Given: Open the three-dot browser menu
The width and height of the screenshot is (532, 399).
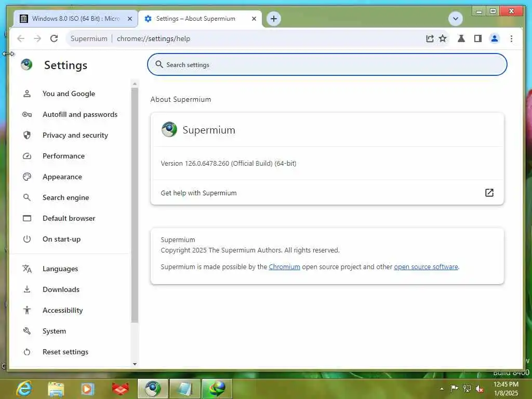Looking at the screenshot, I should click(511, 38).
